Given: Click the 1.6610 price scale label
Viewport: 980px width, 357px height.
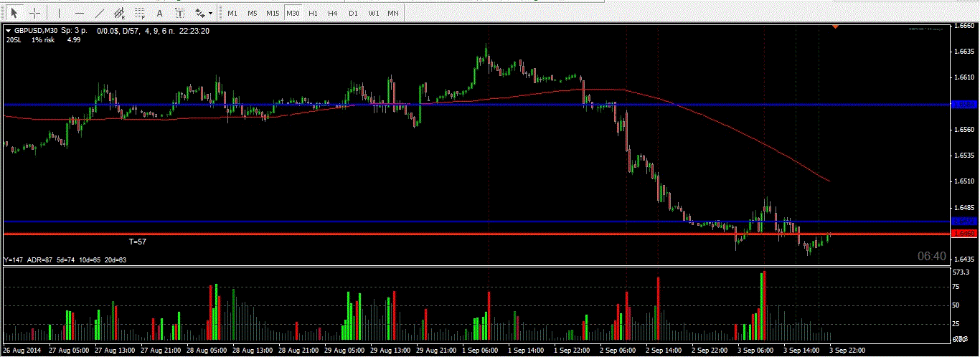Looking at the screenshot, I should tap(963, 77).
